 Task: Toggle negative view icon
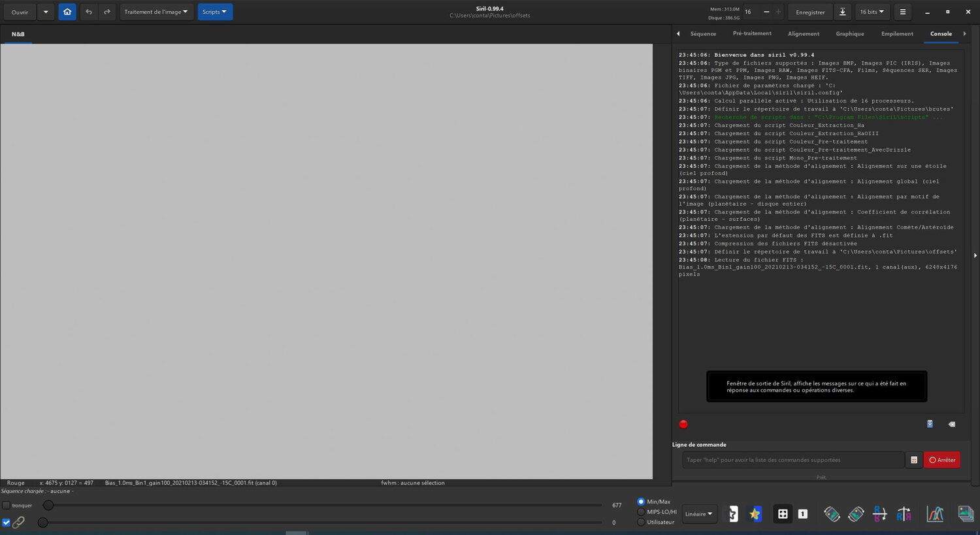coord(733,514)
